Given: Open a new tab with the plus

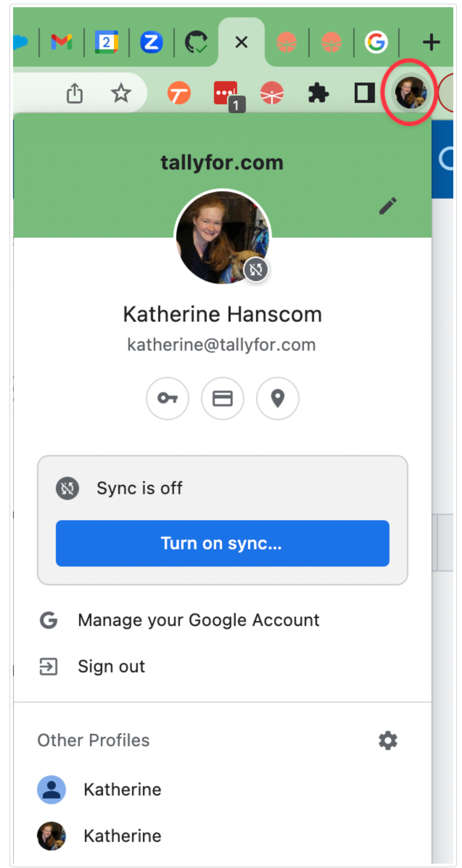Looking at the screenshot, I should [431, 42].
